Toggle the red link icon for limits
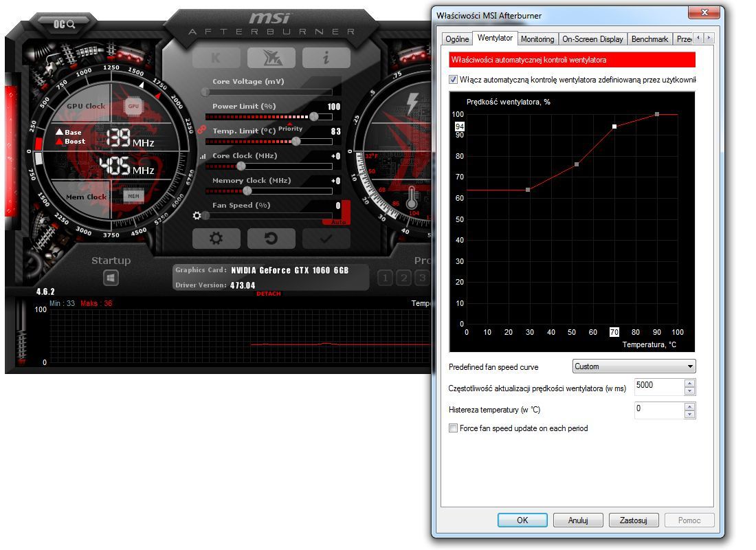Image resolution: width=756 pixels, height=550 pixels. 201,130
